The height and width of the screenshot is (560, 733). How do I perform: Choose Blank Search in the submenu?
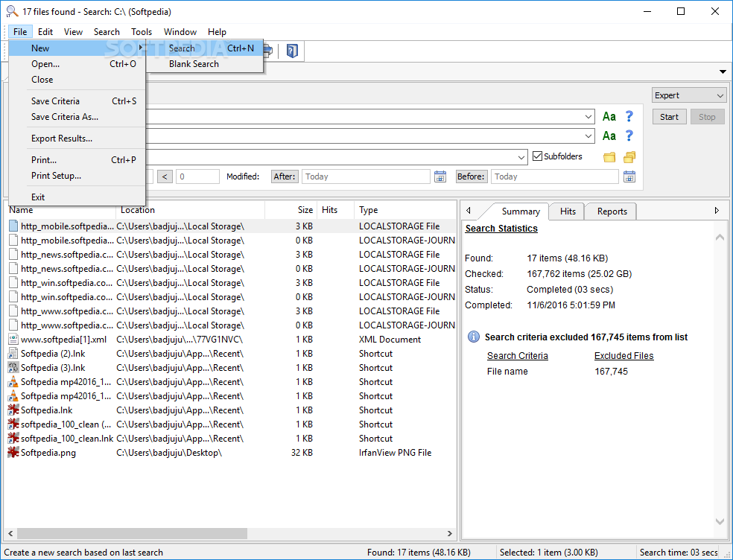(205, 64)
